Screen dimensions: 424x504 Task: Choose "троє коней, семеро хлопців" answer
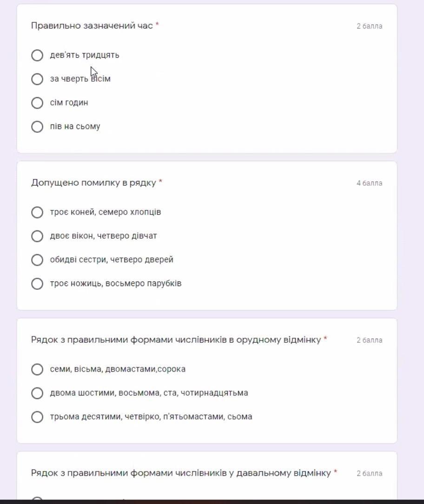point(37,212)
